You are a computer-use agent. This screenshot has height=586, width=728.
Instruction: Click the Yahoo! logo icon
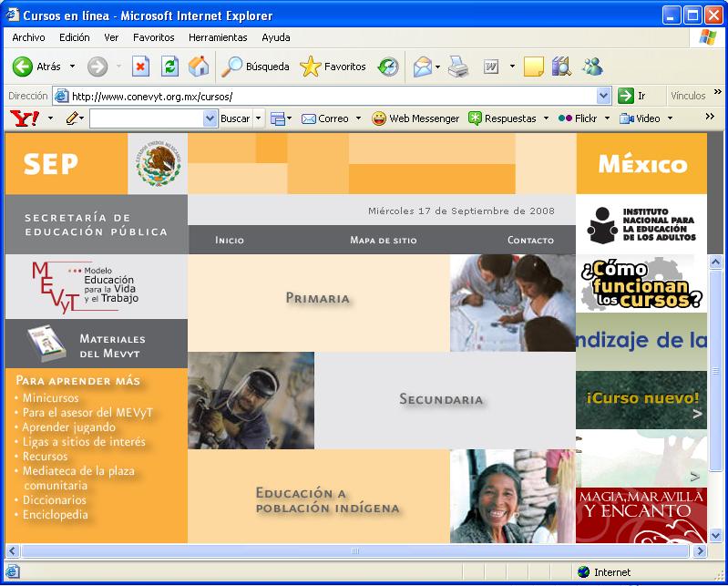pyautogui.click(x=24, y=118)
